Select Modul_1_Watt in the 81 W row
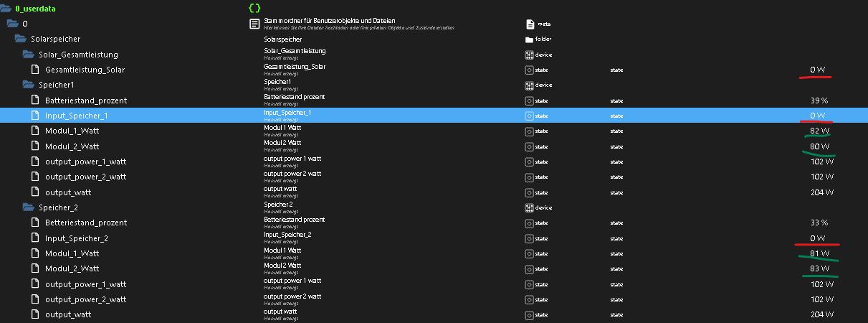This screenshot has width=868, height=323. (x=72, y=254)
